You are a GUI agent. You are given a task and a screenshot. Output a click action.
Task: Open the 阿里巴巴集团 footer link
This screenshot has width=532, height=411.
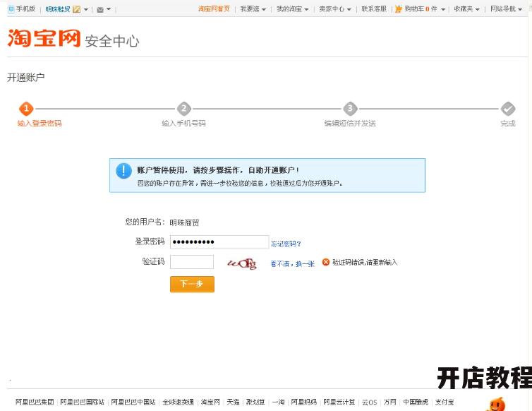35,402
